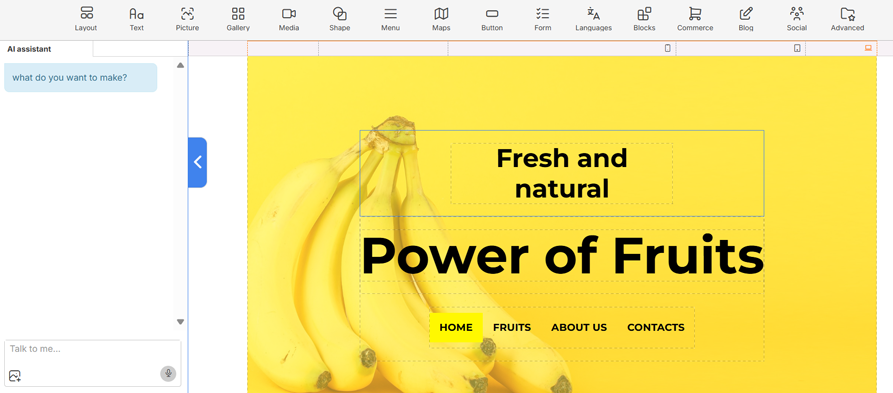Viewport: 893px width, 393px height.
Task: Collapse the AI assistant side panel
Action: coord(198,162)
